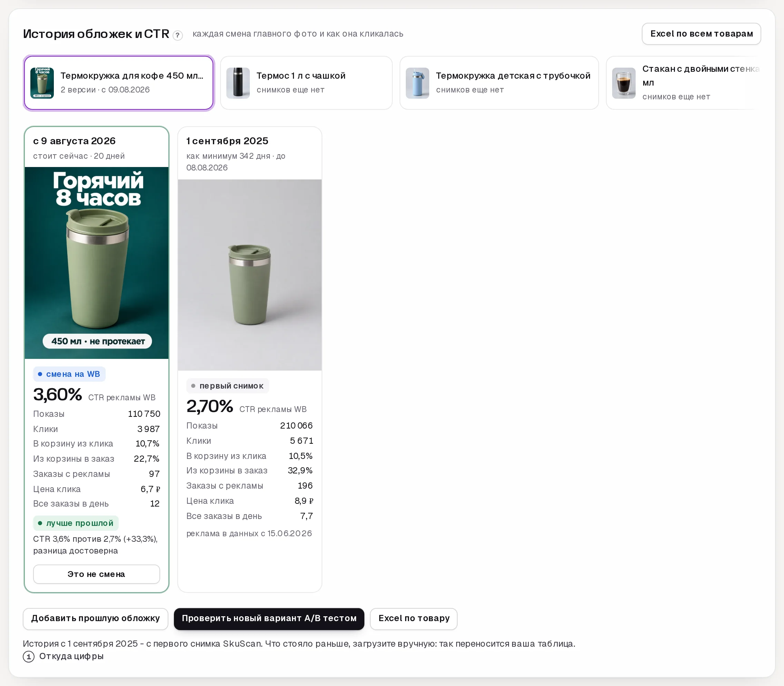Click the 1 сентября 2025 card heading

click(227, 141)
